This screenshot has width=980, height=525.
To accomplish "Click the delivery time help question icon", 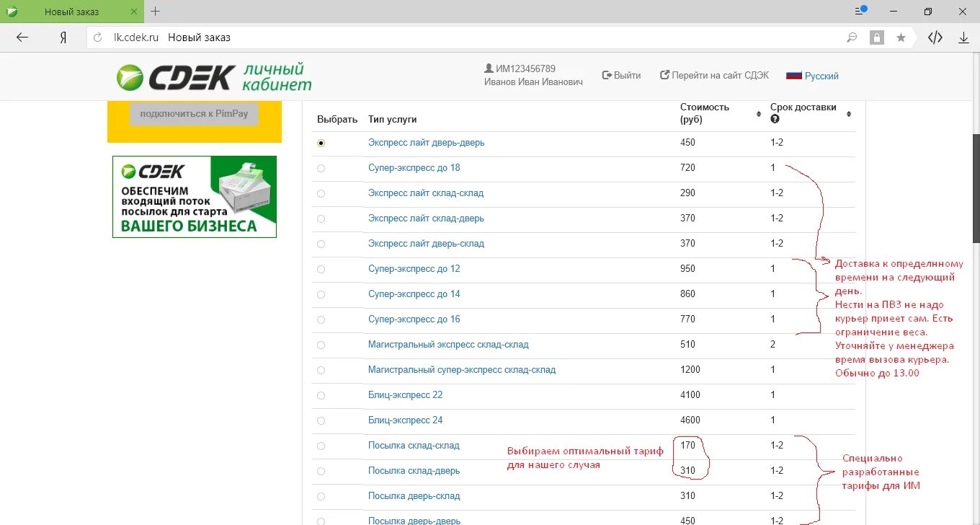I will pos(775,119).
